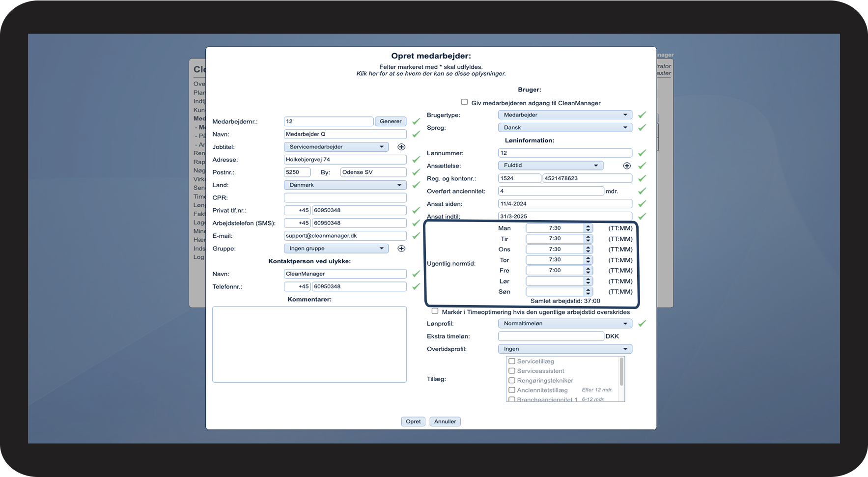868x477 pixels.
Task: Click the Annuller button
Action: pos(445,421)
